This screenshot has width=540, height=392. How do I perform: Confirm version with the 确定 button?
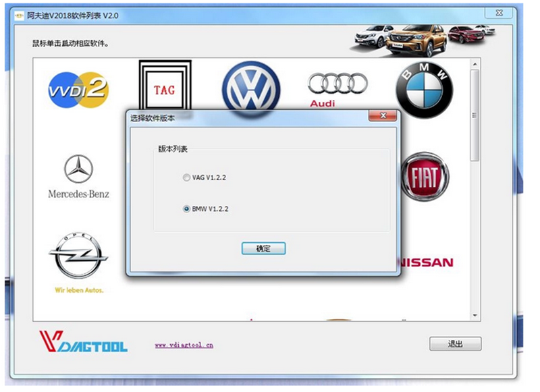tap(263, 248)
